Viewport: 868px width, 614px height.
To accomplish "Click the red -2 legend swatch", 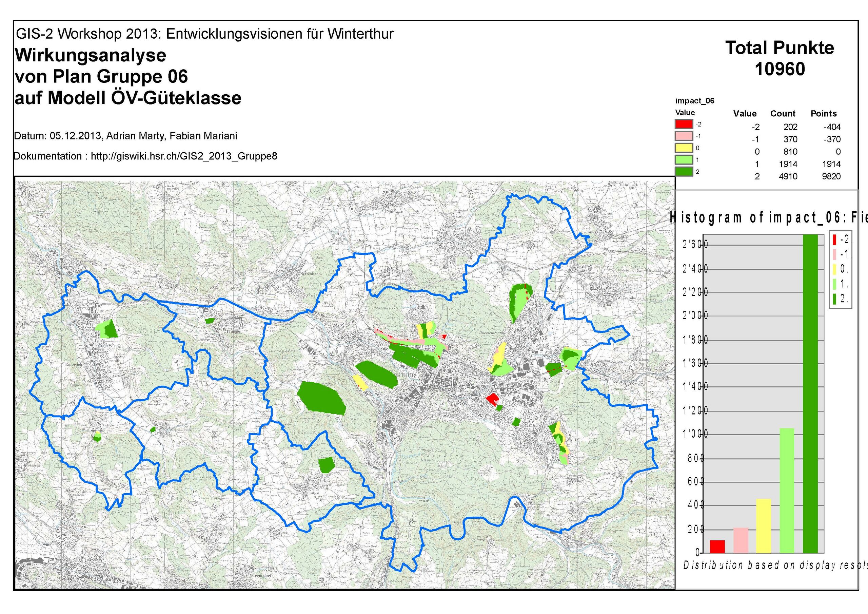I will [x=684, y=124].
